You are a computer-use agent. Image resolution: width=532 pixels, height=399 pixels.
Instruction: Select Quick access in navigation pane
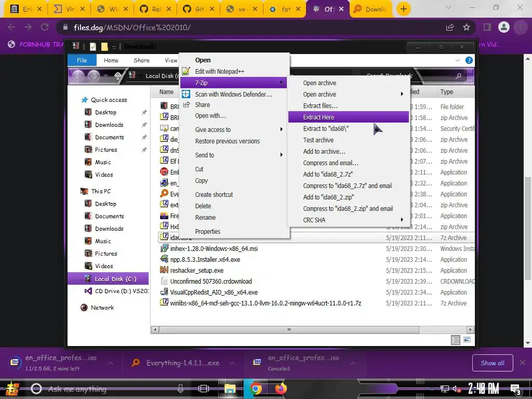pos(104,100)
